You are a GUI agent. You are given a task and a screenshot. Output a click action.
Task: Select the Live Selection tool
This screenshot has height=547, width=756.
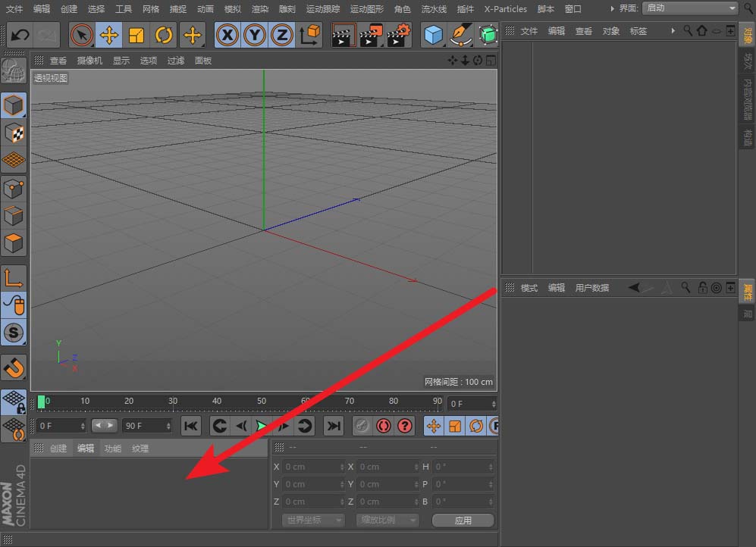(x=81, y=35)
